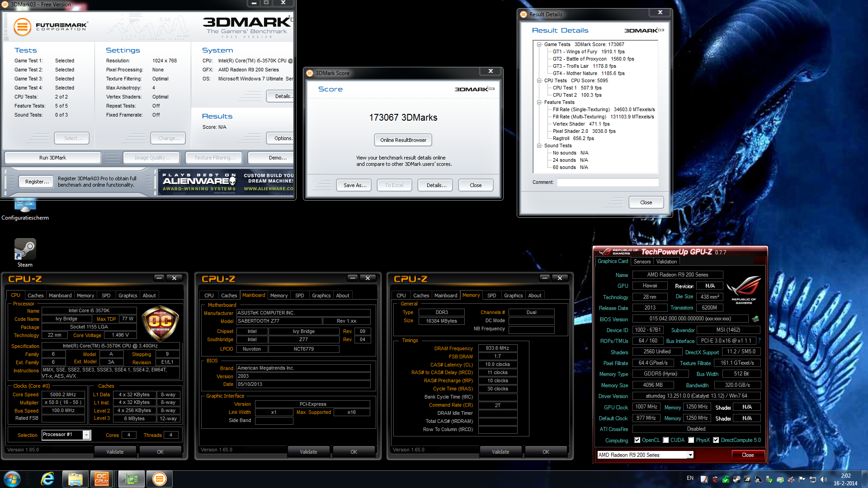Click the volume speaker tray icon
This screenshot has width=868, height=488.
[x=823, y=479]
